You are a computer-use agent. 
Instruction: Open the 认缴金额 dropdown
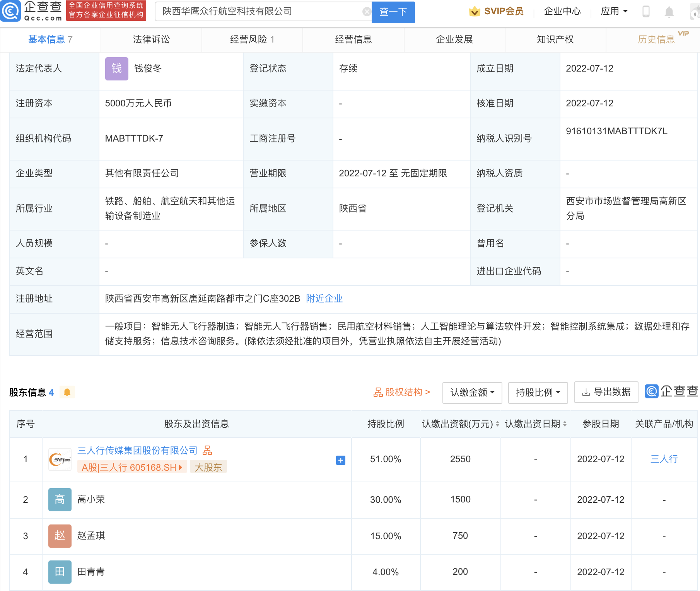(x=472, y=392)
